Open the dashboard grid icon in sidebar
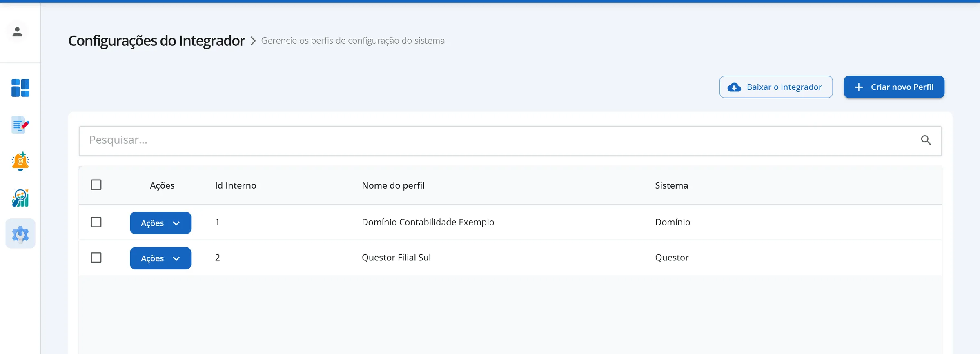The width and height of the screenshot is (980, 354). click(x=20, y=88)
